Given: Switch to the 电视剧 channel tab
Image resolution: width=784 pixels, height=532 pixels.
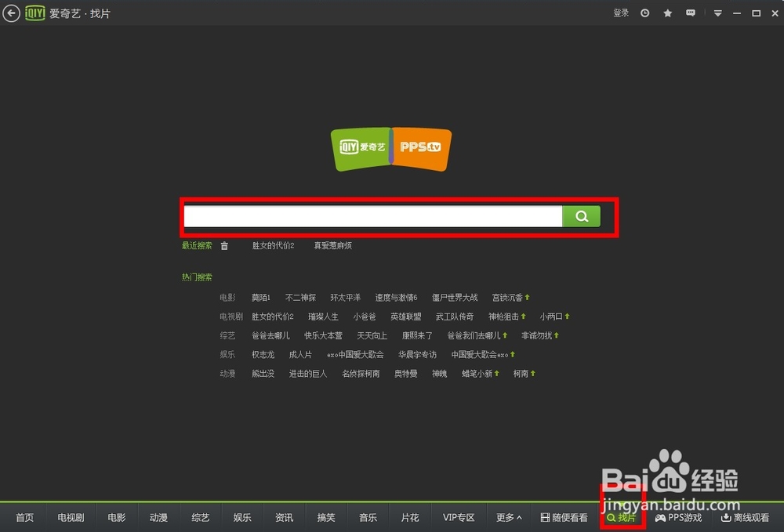Looking at the screenshot, I should tap(70, 517).
